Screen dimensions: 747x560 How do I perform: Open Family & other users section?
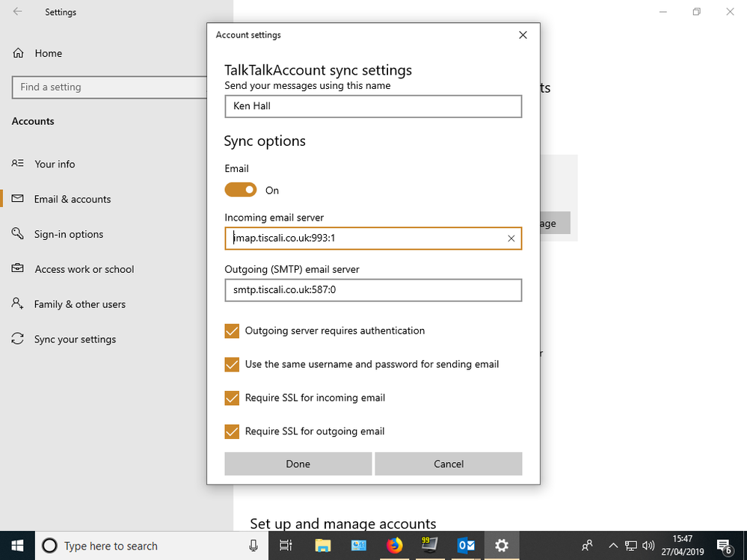click(x=79, y=304)
